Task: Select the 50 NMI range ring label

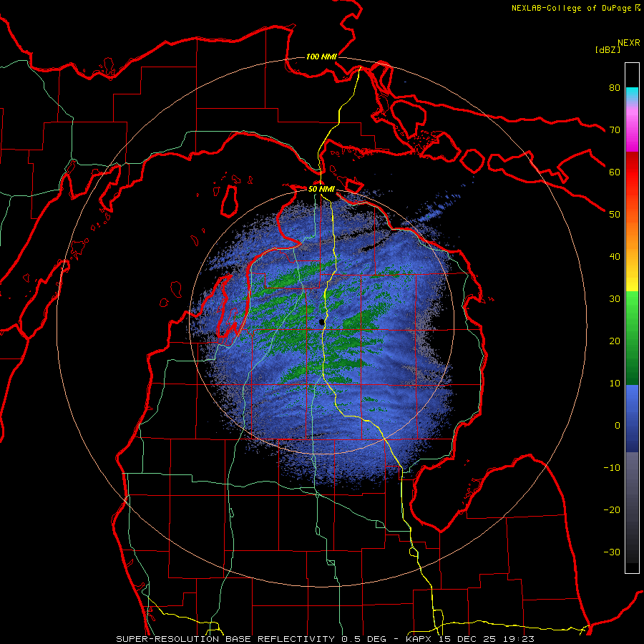Action: pyautogui.click(x=321, y=189)
